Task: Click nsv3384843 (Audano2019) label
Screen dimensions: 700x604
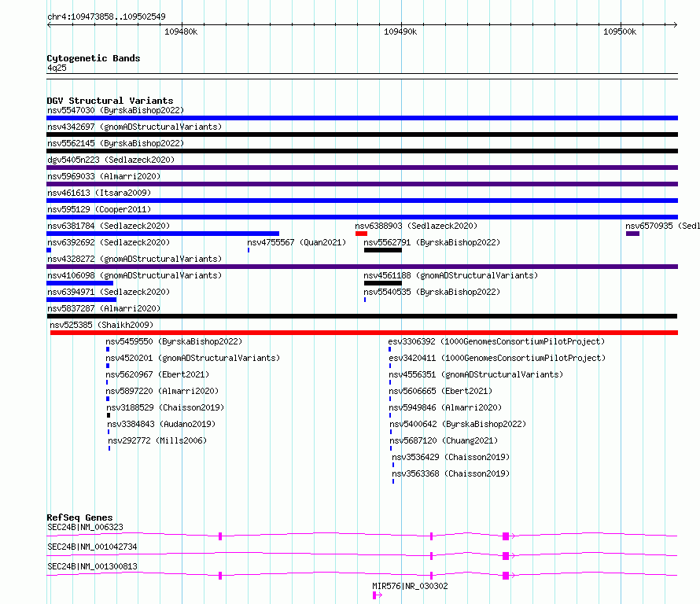Action: (161, 424)
